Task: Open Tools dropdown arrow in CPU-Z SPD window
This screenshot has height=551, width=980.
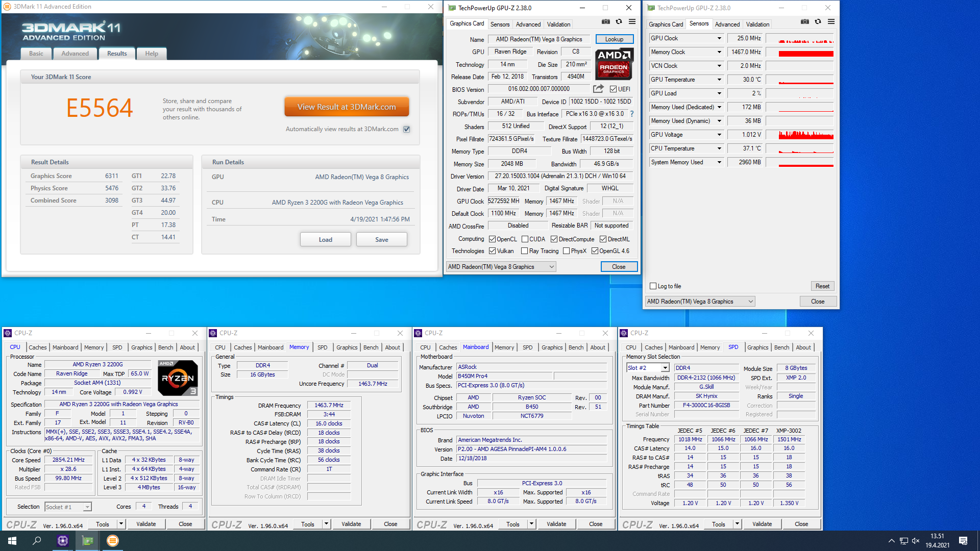Action: tap(737, 524)
